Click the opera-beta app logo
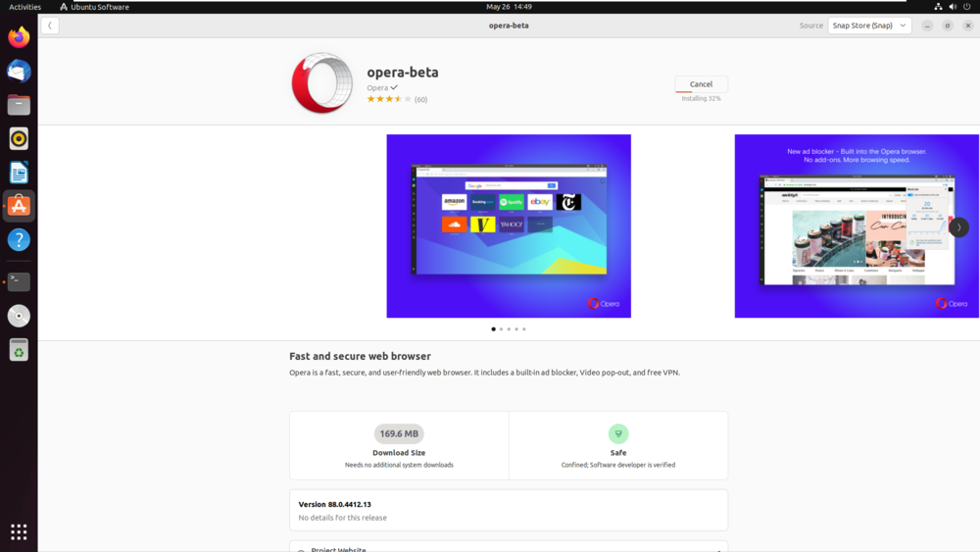 click(321, 83)
